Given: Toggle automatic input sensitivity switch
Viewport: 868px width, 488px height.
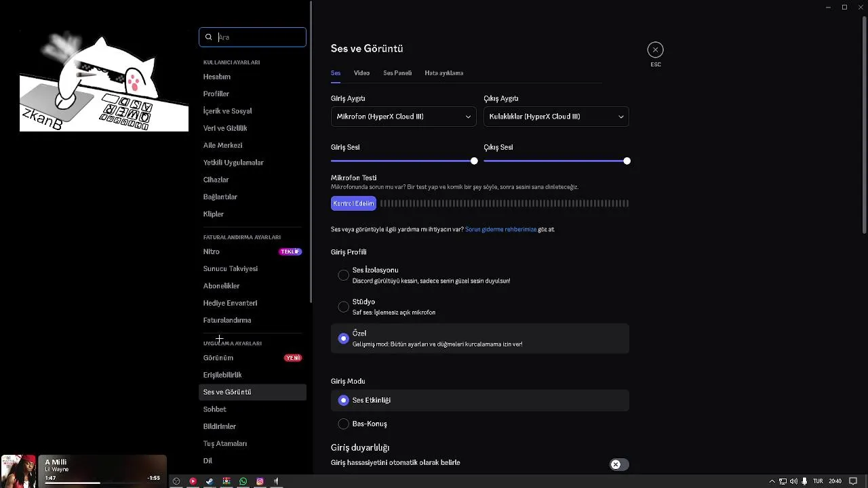Looking at the screenshot, I should (619, 464).
